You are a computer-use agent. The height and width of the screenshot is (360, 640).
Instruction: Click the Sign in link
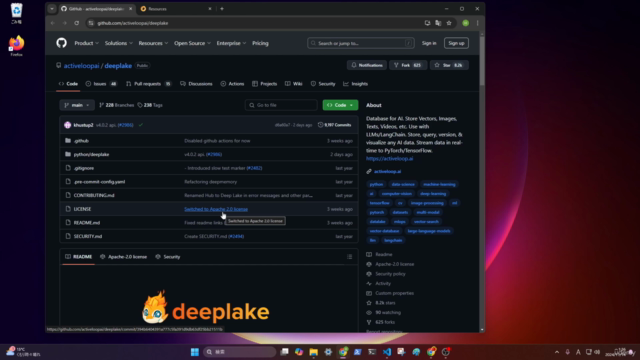429,43
